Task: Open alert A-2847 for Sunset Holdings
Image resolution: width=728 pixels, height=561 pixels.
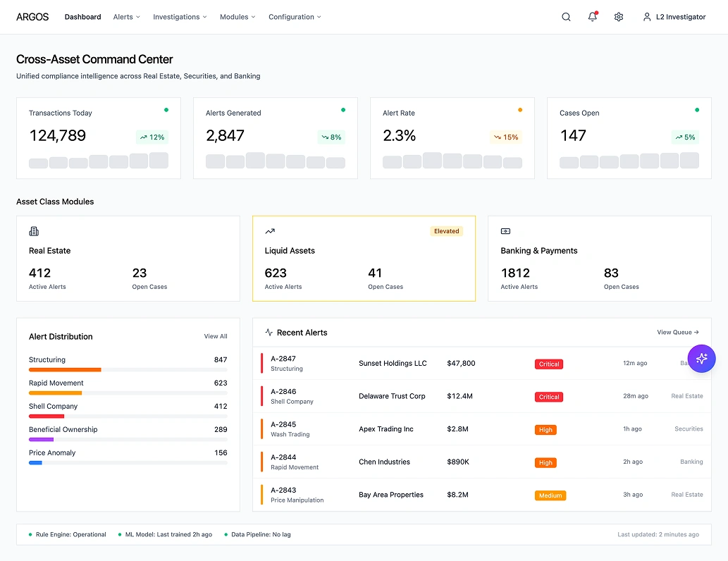Action: pyautogui.click(x=393, y=363)
